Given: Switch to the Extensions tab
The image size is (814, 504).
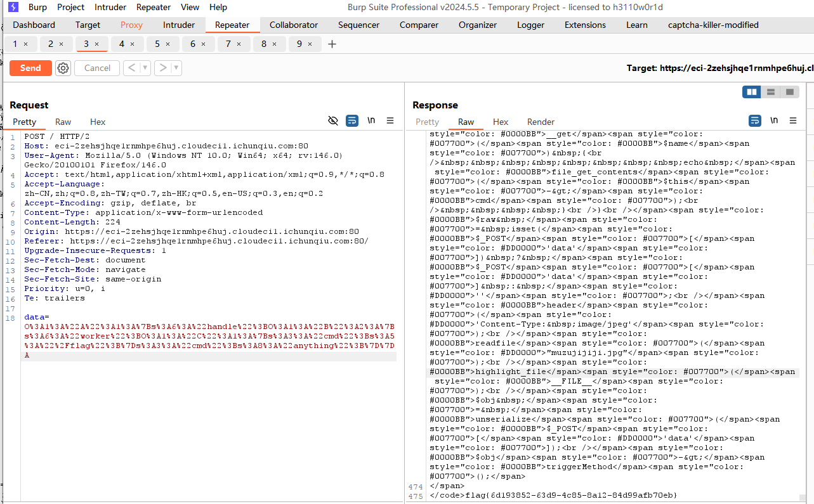Looking at the screenshot, I should click(x=585, y=25).
